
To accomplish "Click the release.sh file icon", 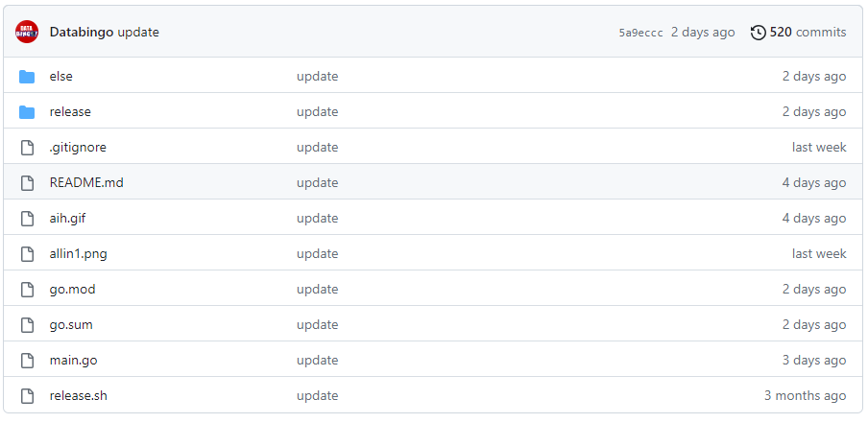I will (27, 396).
